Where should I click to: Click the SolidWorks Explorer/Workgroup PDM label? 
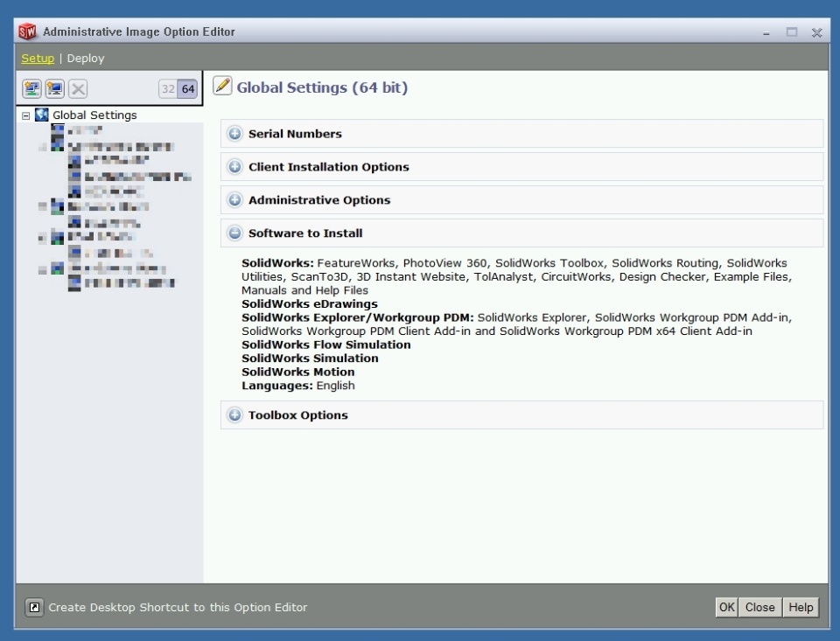(358, 317)
